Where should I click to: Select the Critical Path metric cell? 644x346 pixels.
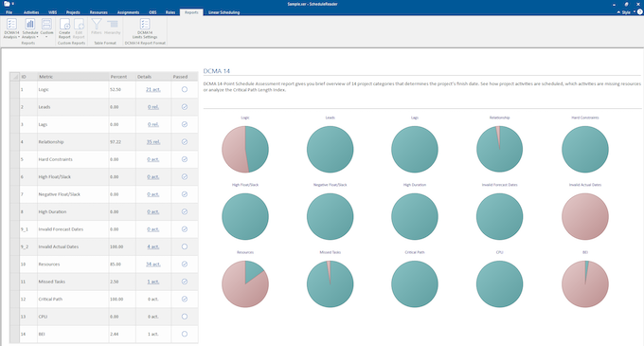pyautogui.click(x=73, y=300)
